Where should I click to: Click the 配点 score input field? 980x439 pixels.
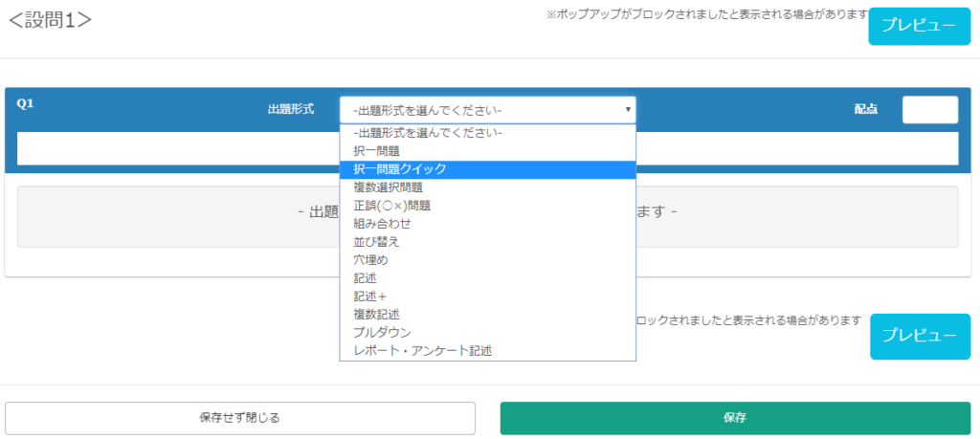coord(930,109)
